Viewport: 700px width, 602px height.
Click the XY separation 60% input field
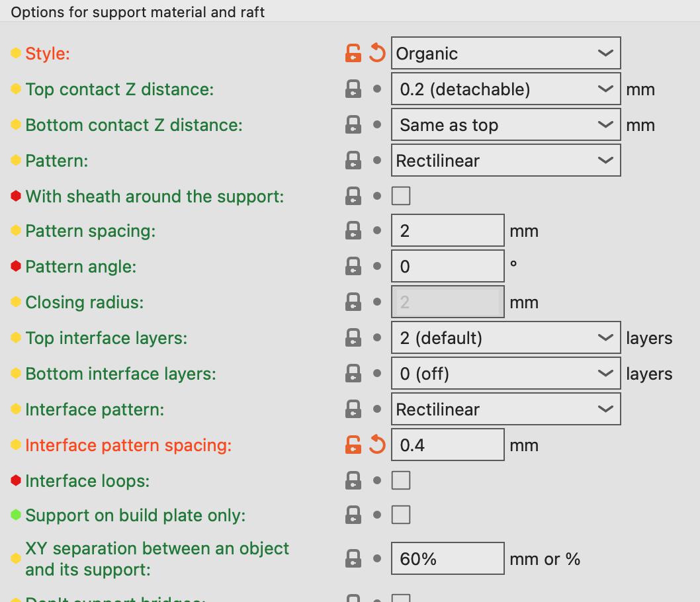coord(448,559)
